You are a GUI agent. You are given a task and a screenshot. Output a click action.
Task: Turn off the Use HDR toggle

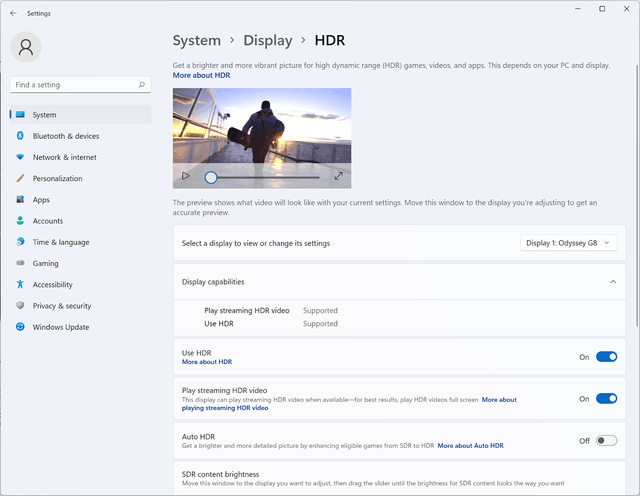[606, 357]
